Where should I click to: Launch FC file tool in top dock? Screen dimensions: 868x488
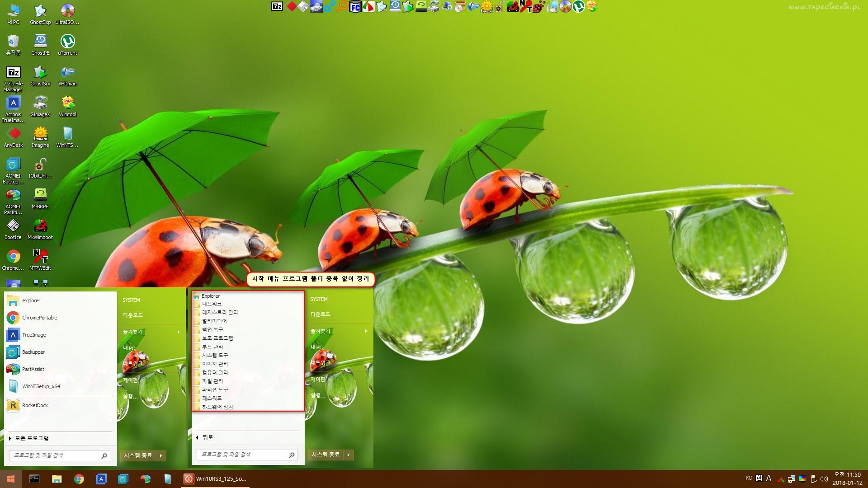[x=356, y=6]
